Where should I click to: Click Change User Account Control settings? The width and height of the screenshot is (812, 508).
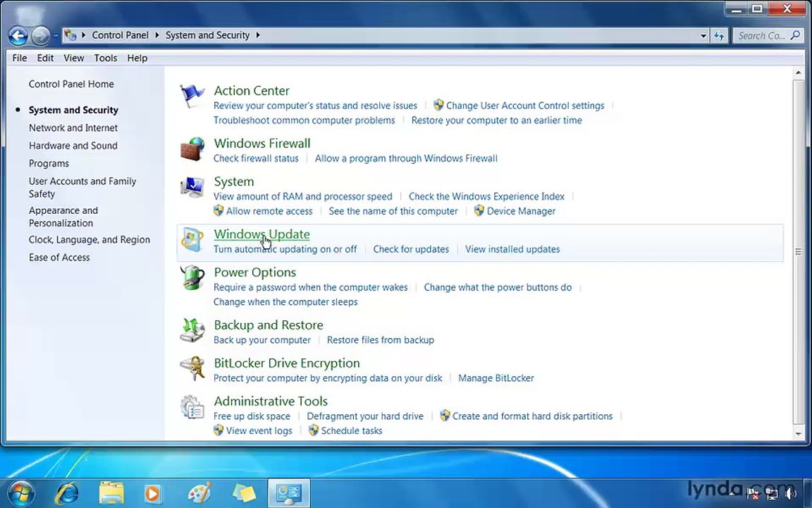525,105
